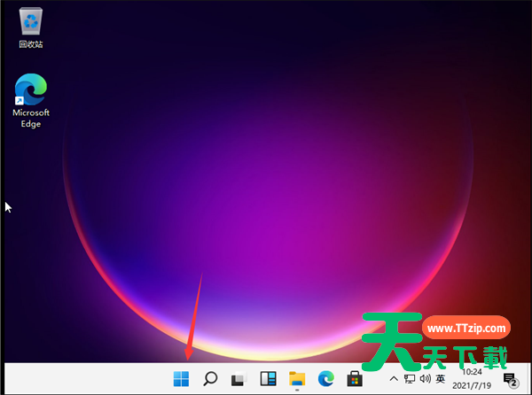Click the www.TTzip.com orange badge
This screenshot has width=532, height=395.
click(465, 328)
